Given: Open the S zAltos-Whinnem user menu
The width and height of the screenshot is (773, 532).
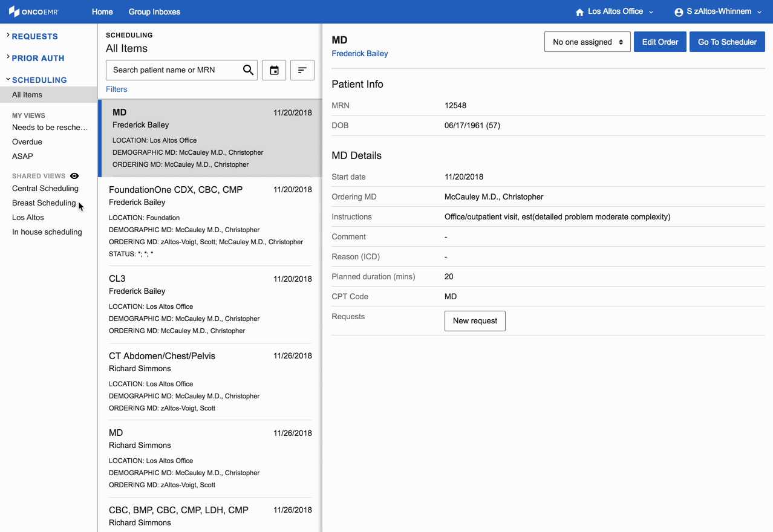Looking at the screenshot, I should pyautogui.click(x=718, y=11).
